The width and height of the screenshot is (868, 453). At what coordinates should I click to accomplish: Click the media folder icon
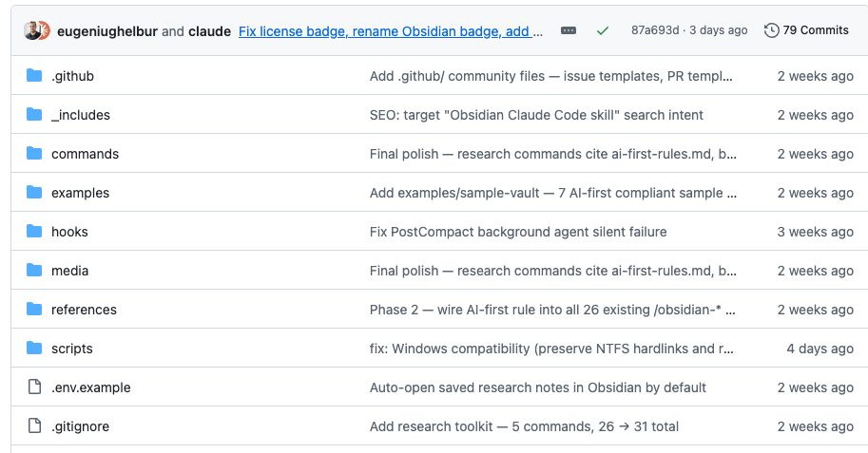click(x=34, y=271)
